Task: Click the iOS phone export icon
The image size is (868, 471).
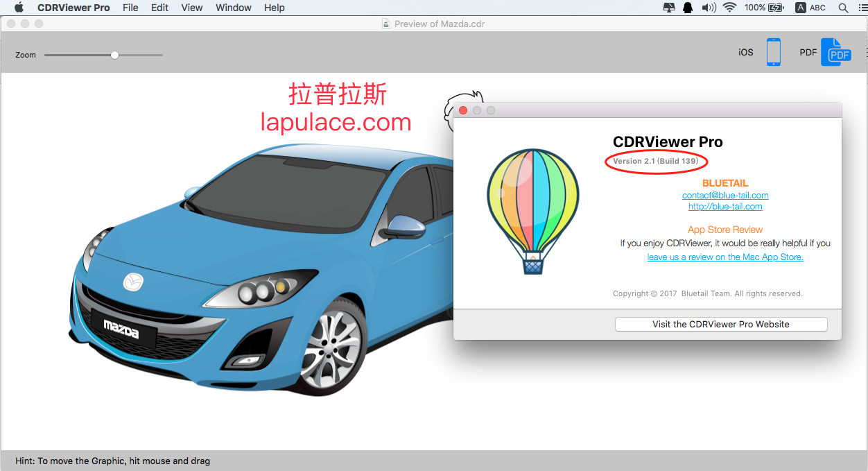Action: (x=774, y=52)
